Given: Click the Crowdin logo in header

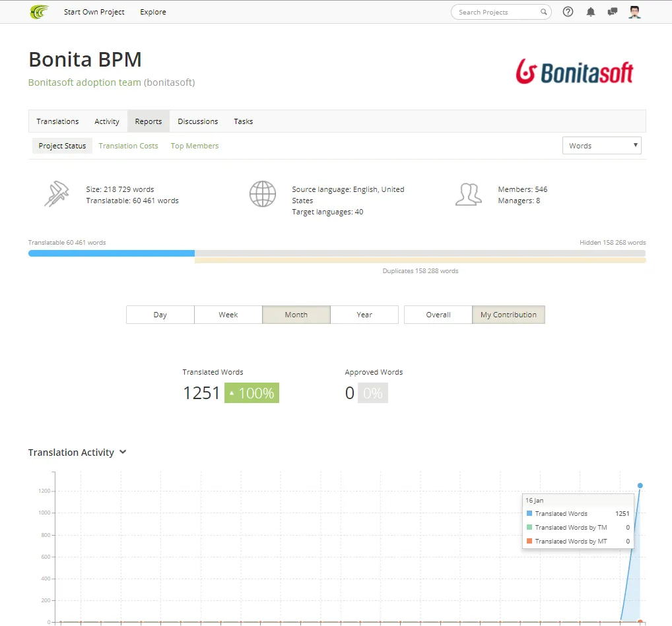Looking at the screenshot, I should pyautogui.click(x=39, y=12).
